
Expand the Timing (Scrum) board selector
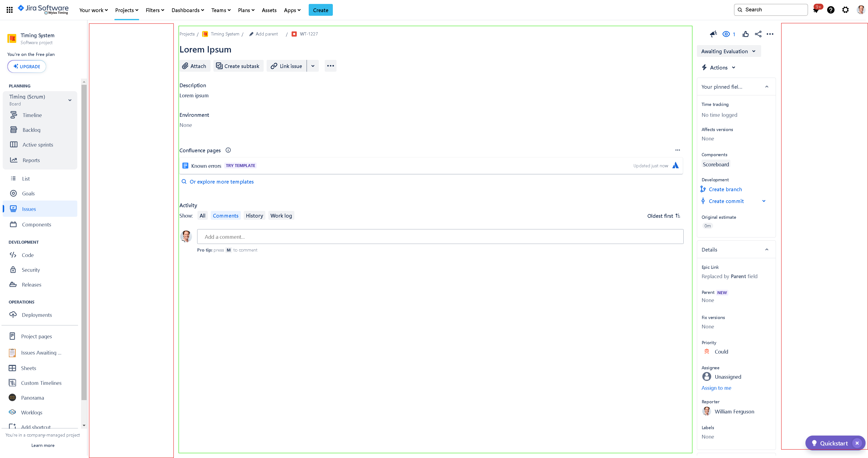(70, 100)
